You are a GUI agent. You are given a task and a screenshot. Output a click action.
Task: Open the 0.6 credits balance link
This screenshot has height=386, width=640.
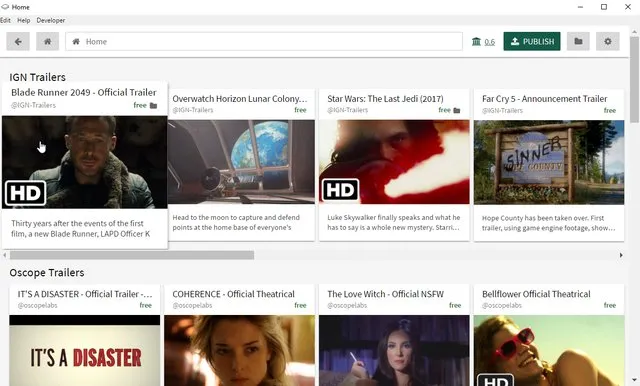[x=489, y=42]
